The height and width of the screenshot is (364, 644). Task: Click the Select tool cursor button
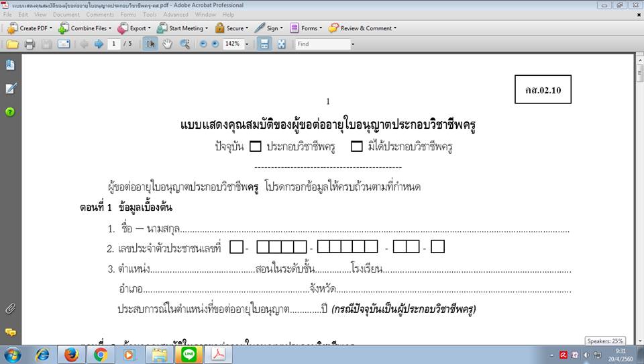click(150, 44)
